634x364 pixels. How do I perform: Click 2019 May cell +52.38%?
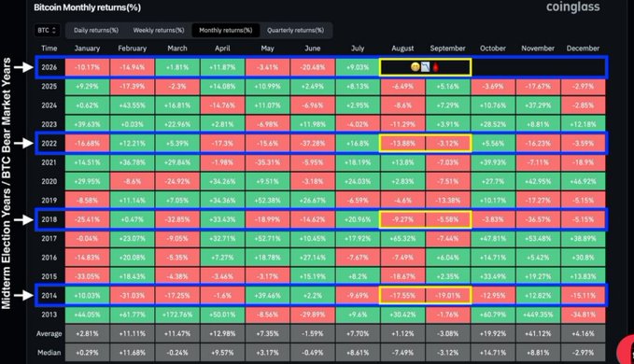pos(267,200)
